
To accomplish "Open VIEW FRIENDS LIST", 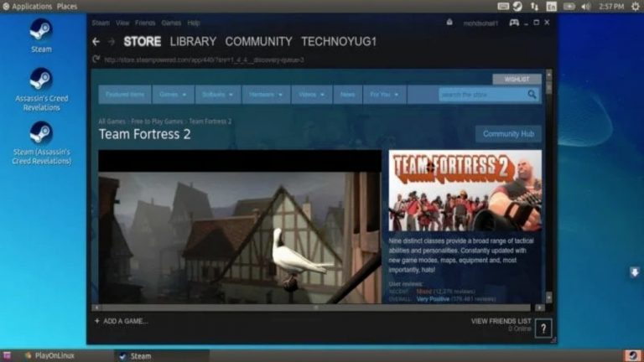I will 501,321.
